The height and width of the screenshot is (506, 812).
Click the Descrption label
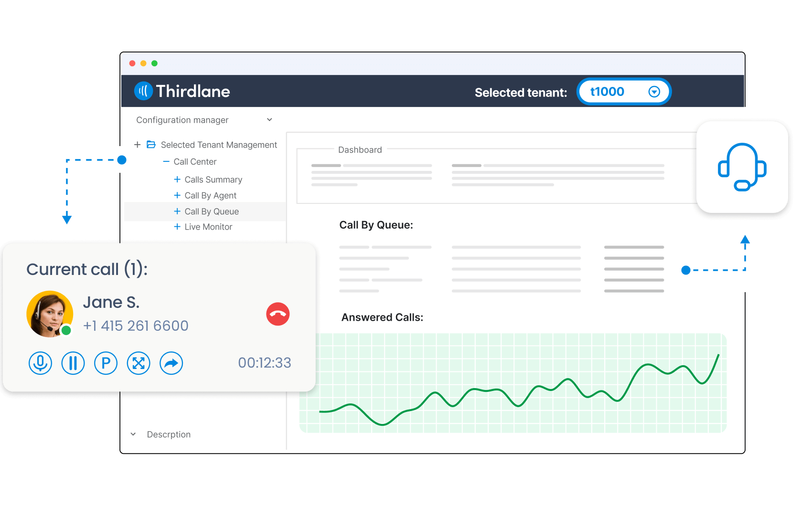coord(169,434)
